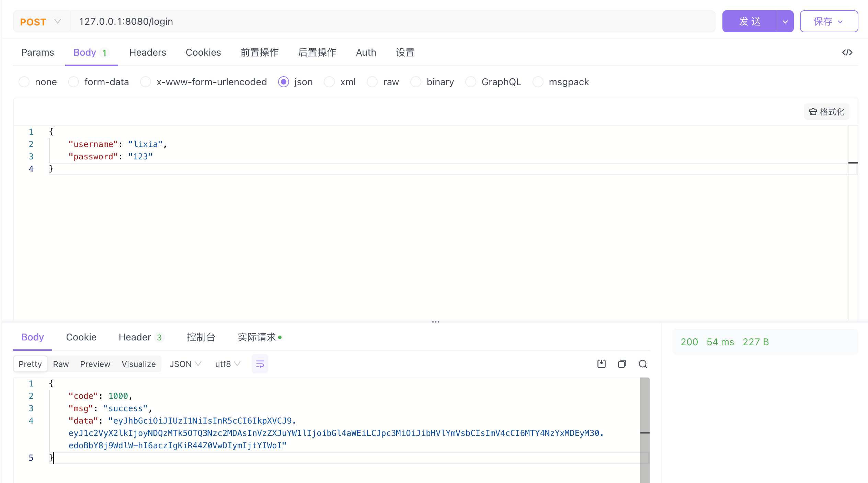
Task: Expand the JSON format dropdown in response
Action: [185, 364]
